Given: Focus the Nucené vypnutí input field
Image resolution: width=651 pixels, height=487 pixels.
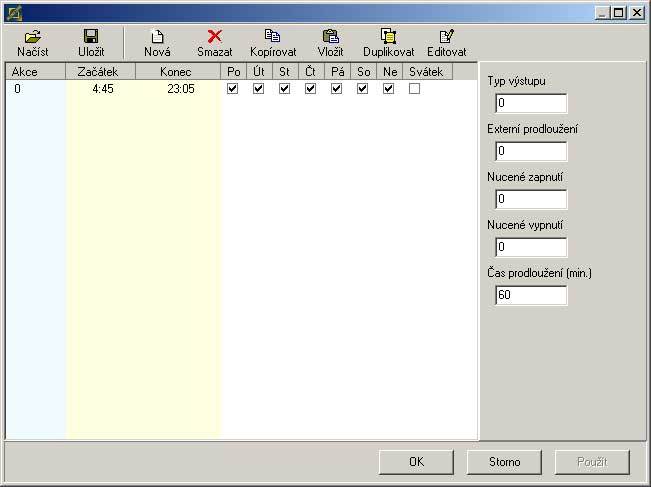Looking at the screenshot, I should pyautogui.click(x=531, y=247).
